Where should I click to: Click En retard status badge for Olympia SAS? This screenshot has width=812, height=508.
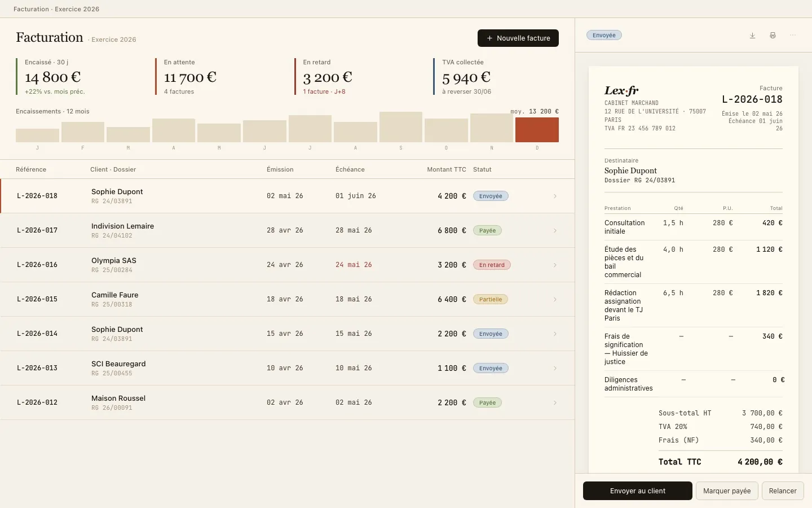(492, 265)
